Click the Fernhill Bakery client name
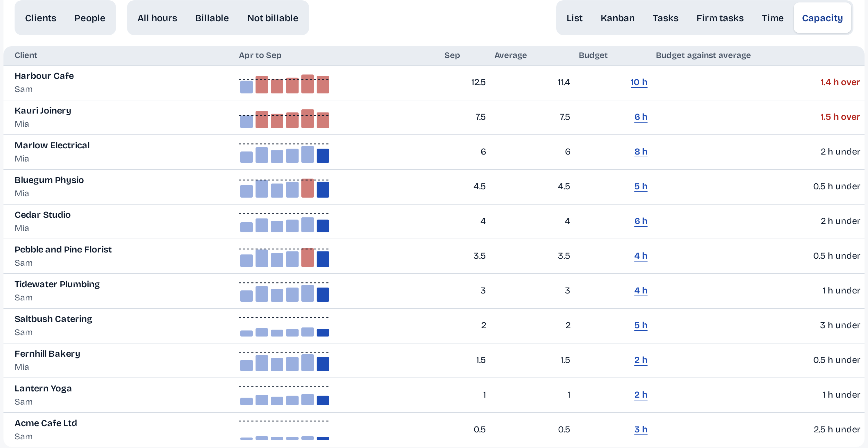Viewport: 868px width, 448px height. [x=47, y=354]
